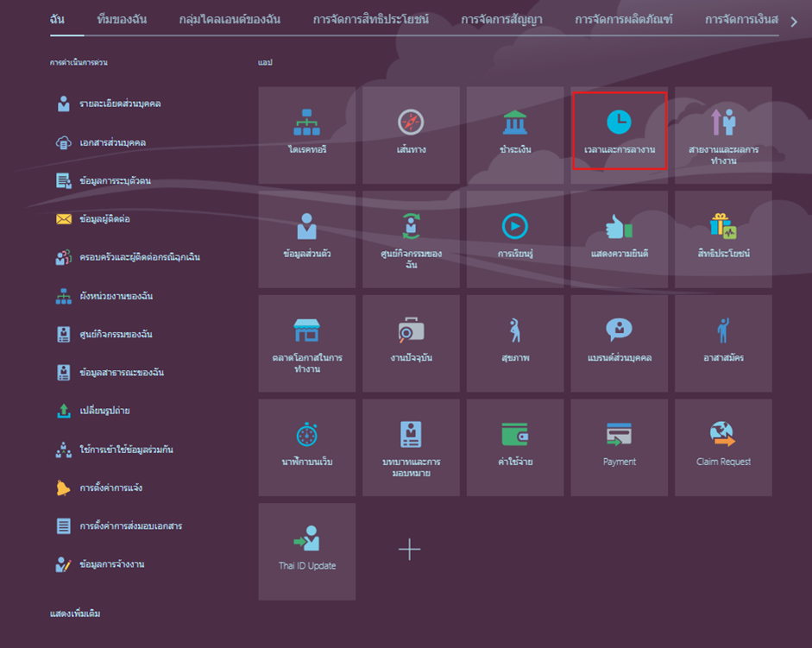The width and height of the screenshot is (812, 648).
Task: Open the Claim Request app tile
Action: click(x=723, y=447)
